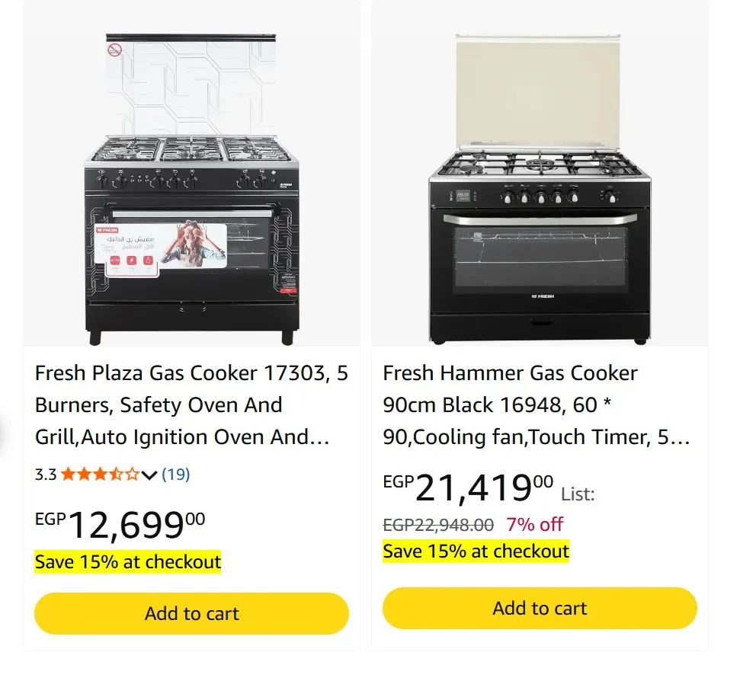Click the List: label beside Hammer price
740x700 pixels.
(578, 494)
